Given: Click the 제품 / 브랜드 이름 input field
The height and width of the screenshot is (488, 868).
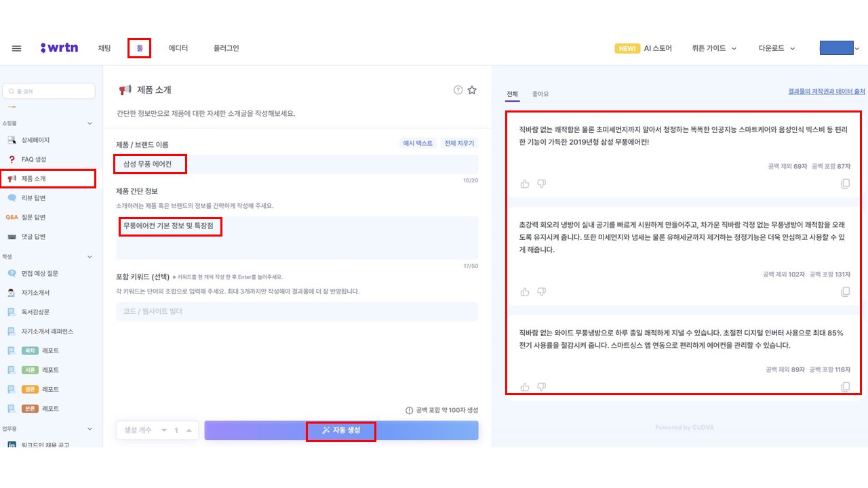Looking at the screenshot, I should pyautogui.click(x=297, y=164).
